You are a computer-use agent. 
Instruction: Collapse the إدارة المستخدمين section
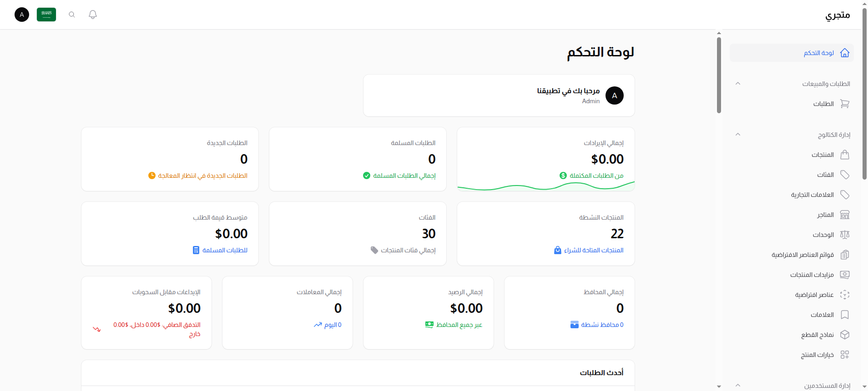pos(738,386)
